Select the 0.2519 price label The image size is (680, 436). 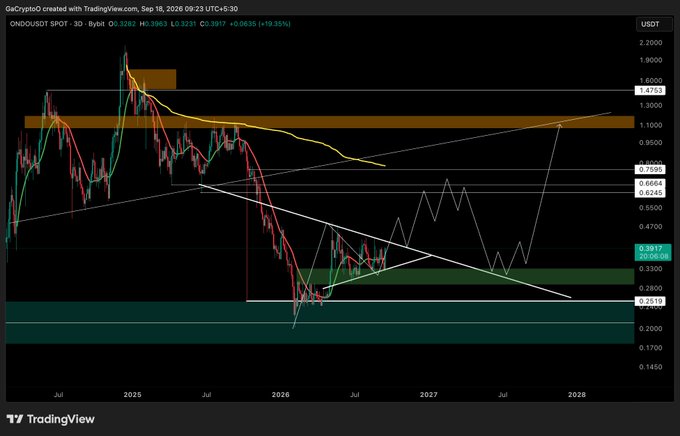649,301
